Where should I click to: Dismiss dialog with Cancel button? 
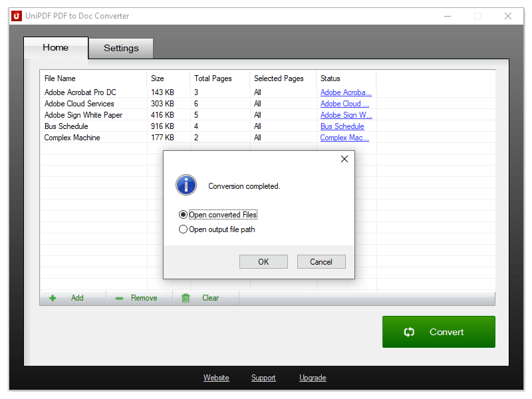pos(321,262)
